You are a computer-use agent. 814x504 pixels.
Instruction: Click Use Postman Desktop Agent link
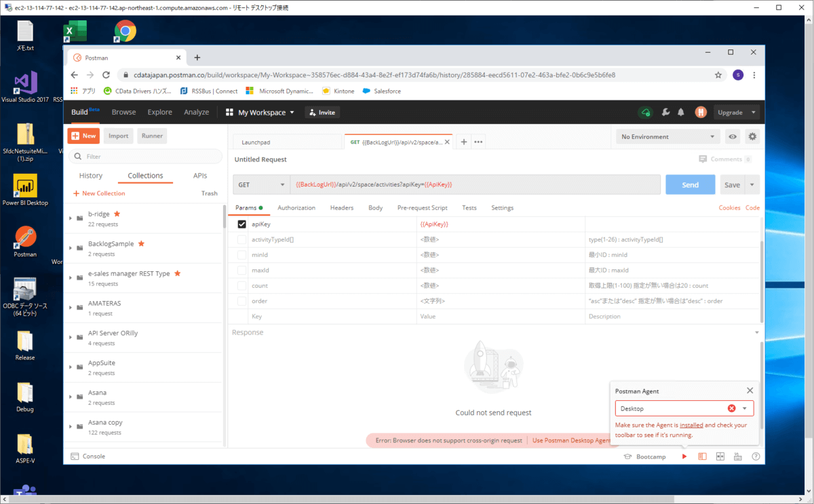pyautogui.click(x=571, y=440)
